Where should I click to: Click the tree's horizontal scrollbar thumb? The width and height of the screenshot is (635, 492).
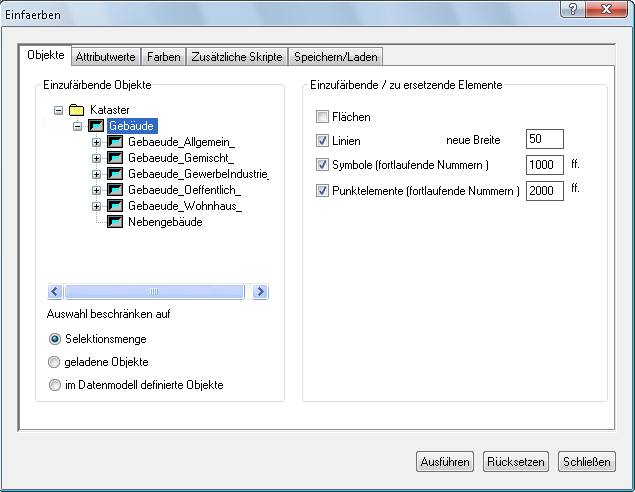tap(154, 292)
